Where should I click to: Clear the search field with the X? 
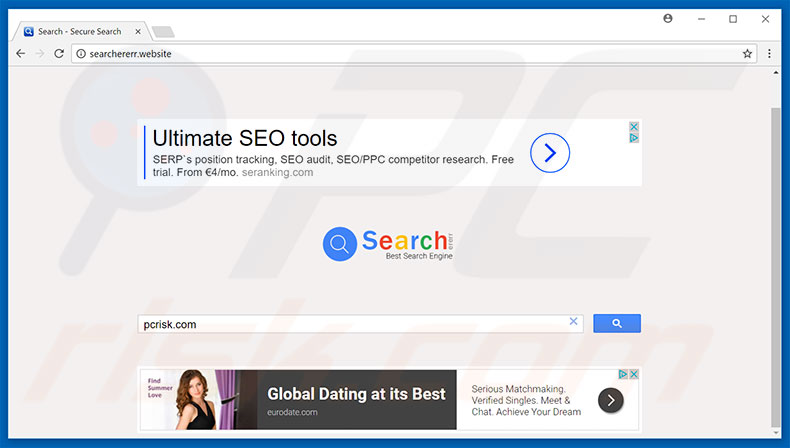pyautogui.click(x=573, y=322)
